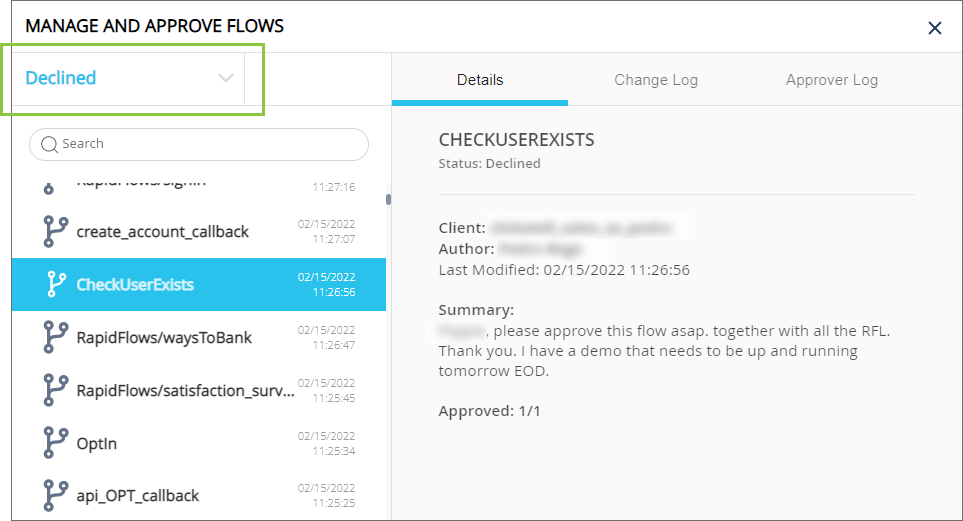Click the flow icon beside RapidFlows/satisfaction_surv...

tap(55, 390)
